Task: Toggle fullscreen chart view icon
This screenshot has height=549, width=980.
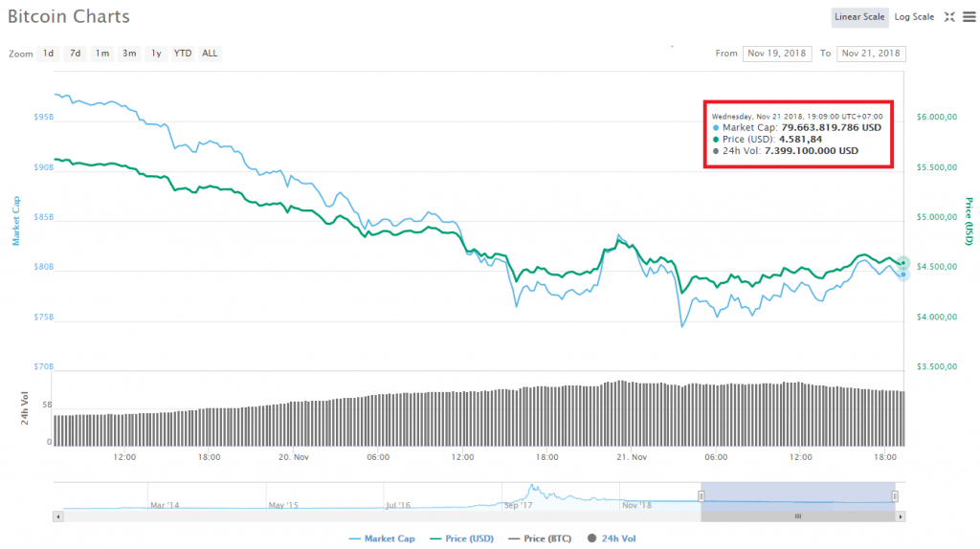Action: point(949,17)
